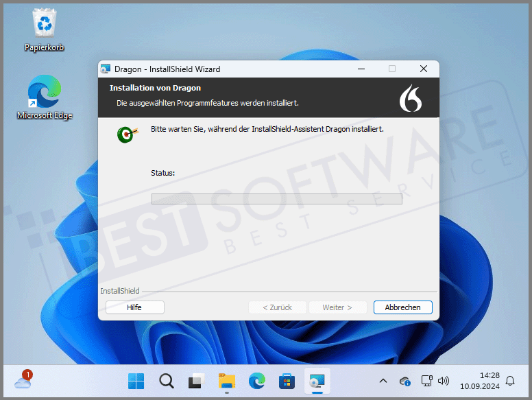Open Task View on the taskbar
This screenshot has width=532, height=400.
pyautogui.click(x=197, y=381)
